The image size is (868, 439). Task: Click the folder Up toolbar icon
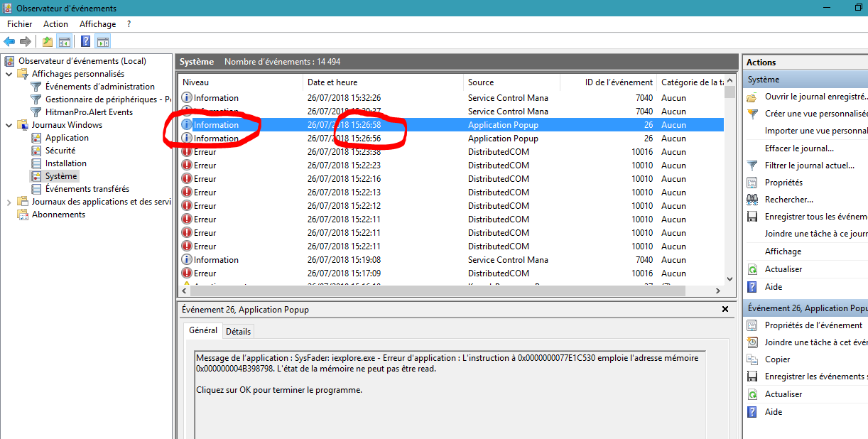coord(48,41)
